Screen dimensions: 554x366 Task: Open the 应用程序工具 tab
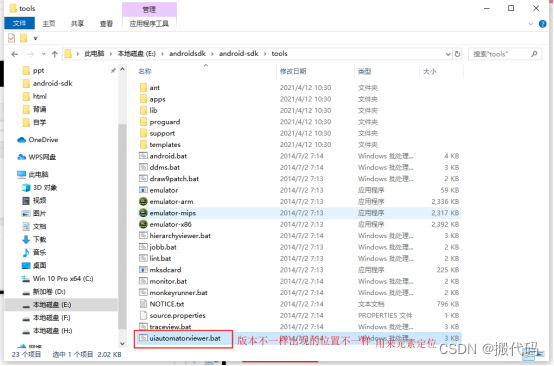[x=149, y=24]
